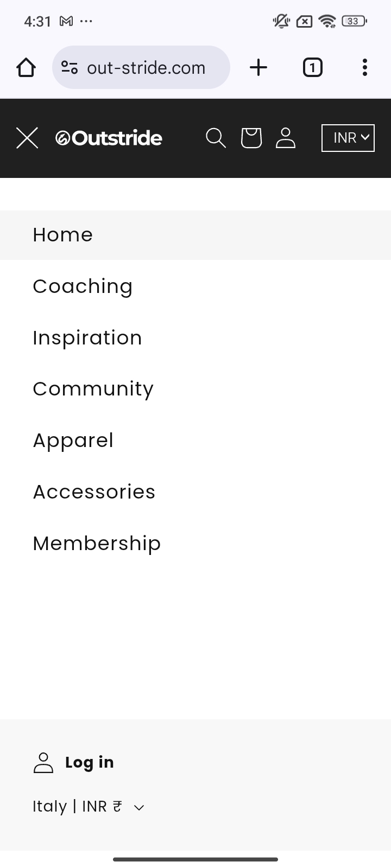Tap the account icon in header
Screen dimensions: 391x868
coord(286,138)
